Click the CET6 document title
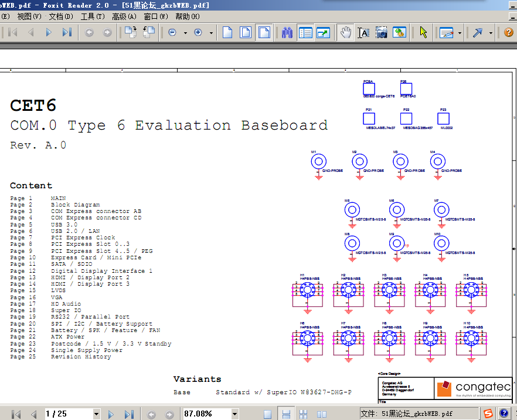 [x=33, y=105]
